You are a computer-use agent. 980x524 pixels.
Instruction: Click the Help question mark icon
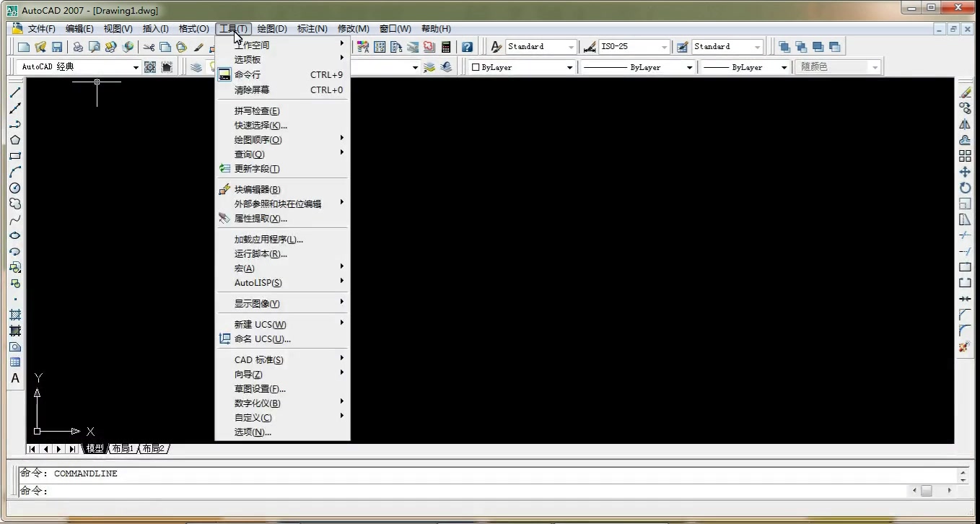468,47
